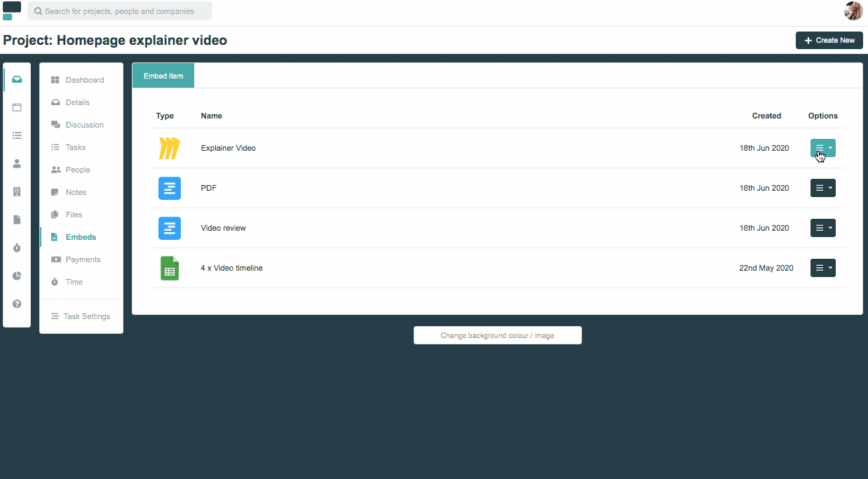Click the Google Docs icon next to PDF
This screenshot has width=868, height=479.
(169, 188)
